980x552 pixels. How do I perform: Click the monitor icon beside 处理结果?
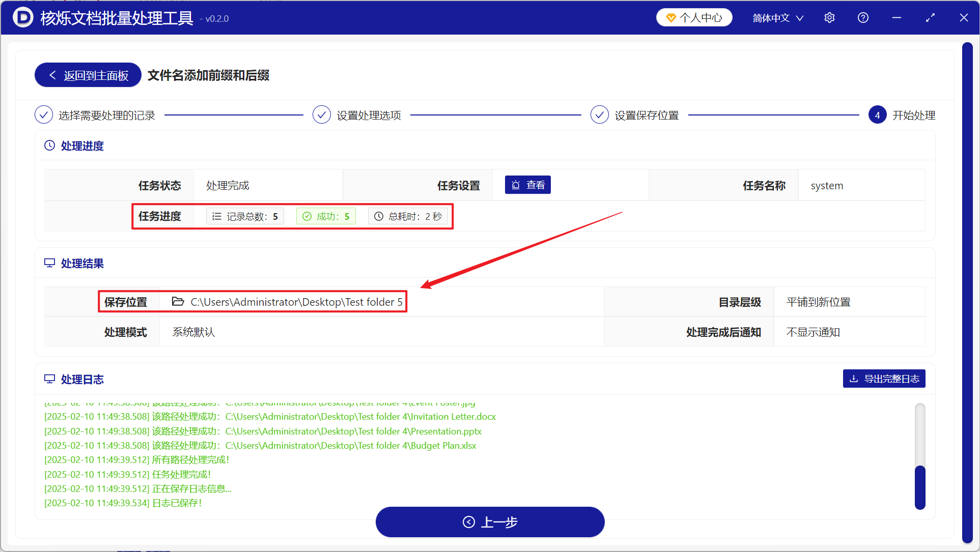click(x=49, y=263)
